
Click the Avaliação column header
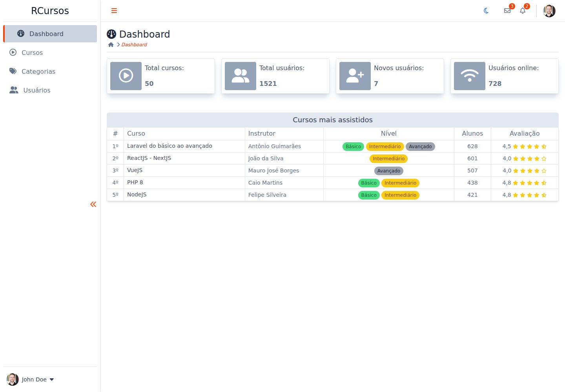point(525,134)
